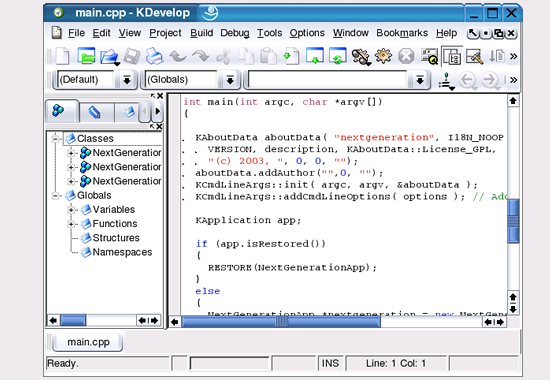The image size is (550, 380).
Task: Click the grey stop icon
Action: (406, 56)
